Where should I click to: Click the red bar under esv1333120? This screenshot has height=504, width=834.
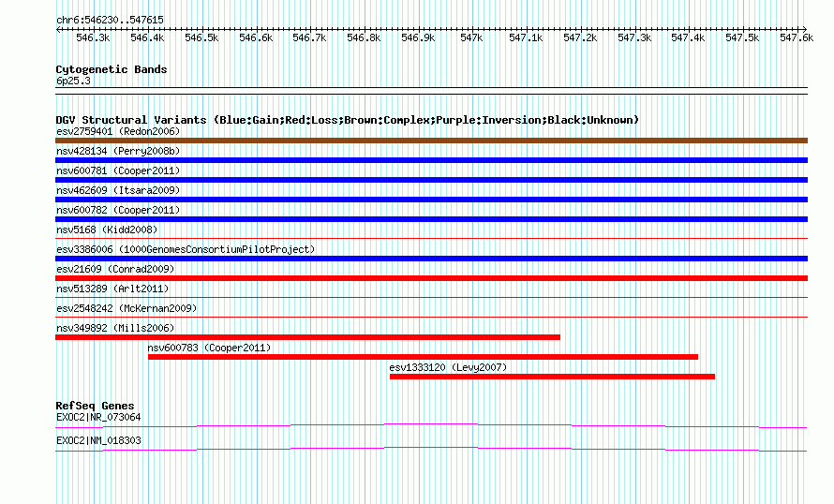(552, 377)
